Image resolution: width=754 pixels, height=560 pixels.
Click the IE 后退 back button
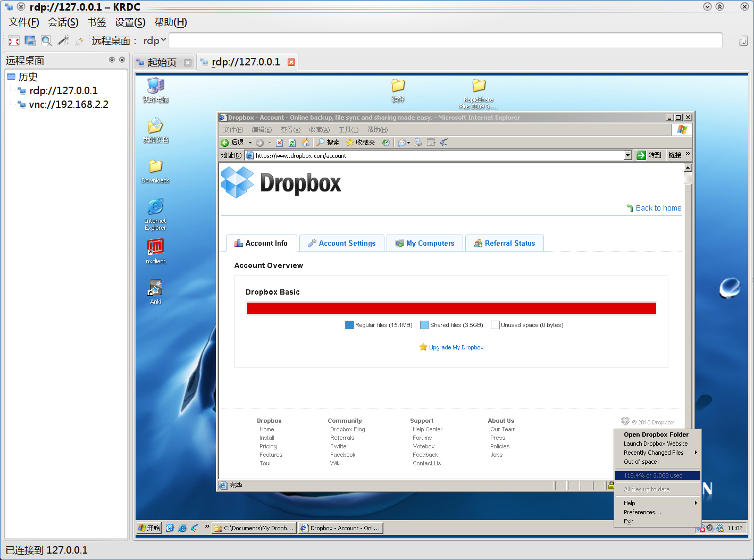(233, 143)
